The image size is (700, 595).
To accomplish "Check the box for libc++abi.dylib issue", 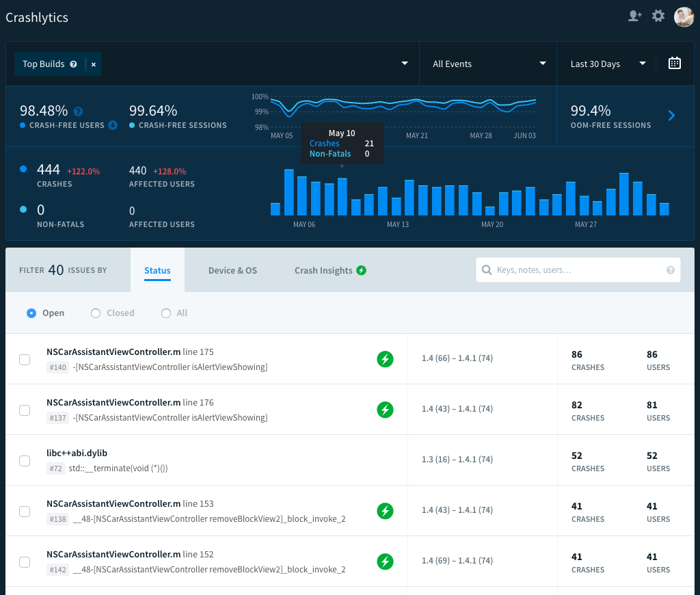I will click(x=25, y=461).
